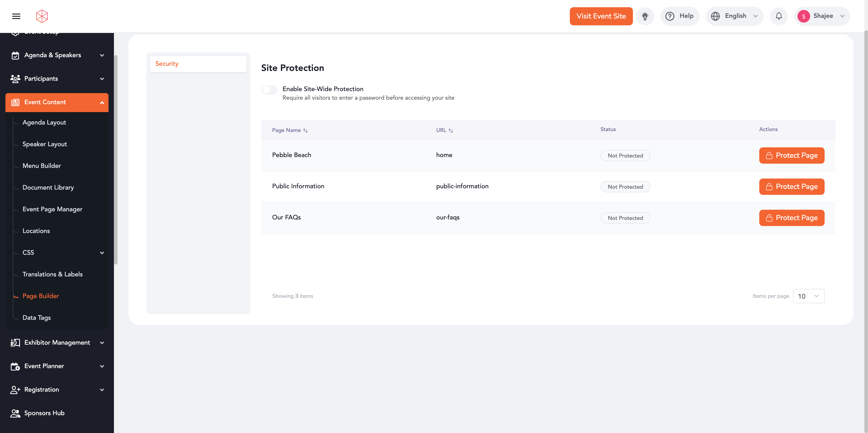Open Event Page Manager menu item
Viewport: 868px width, 433px height.
pos(52,209)
